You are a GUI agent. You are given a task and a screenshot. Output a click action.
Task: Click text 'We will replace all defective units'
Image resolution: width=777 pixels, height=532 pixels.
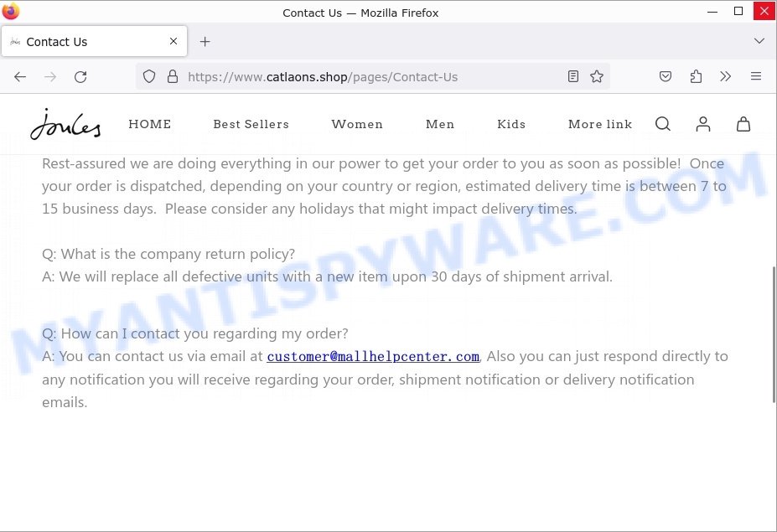(168, 276)
